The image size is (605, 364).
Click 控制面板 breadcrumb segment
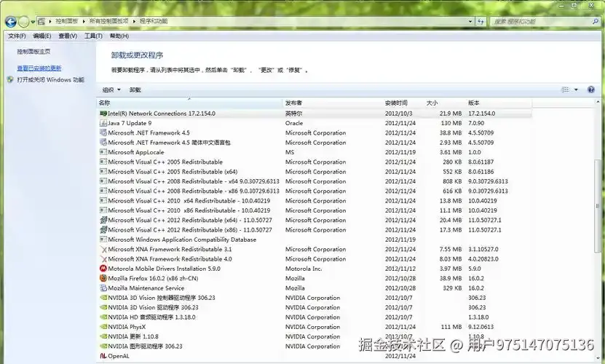coord(66,21)
